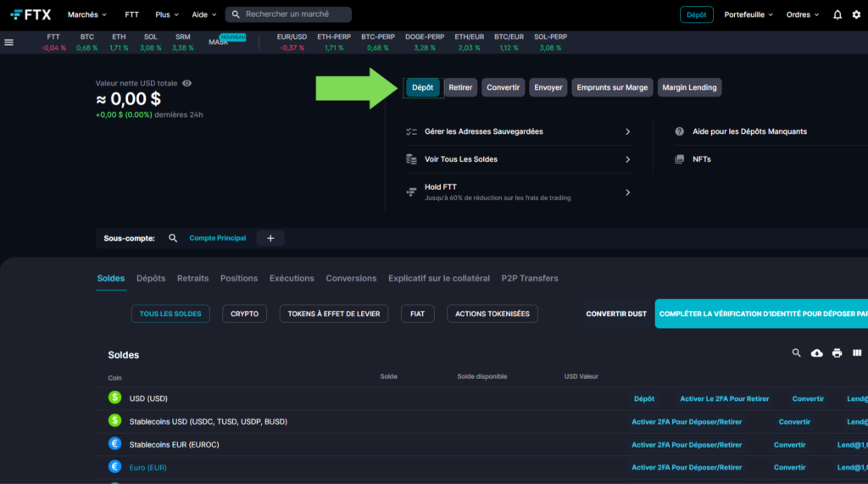Open settings via the gear icon

pos(856,14)
